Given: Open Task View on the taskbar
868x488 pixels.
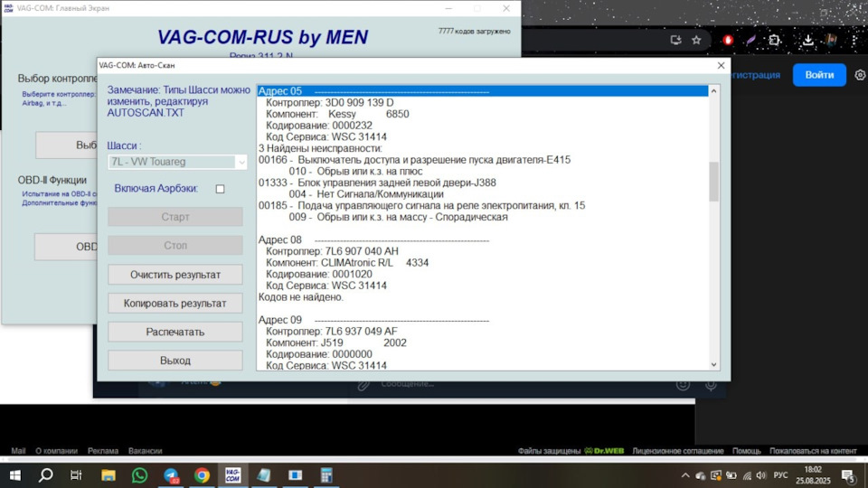Looking at the screenshot, I should [x=76, y=475].
